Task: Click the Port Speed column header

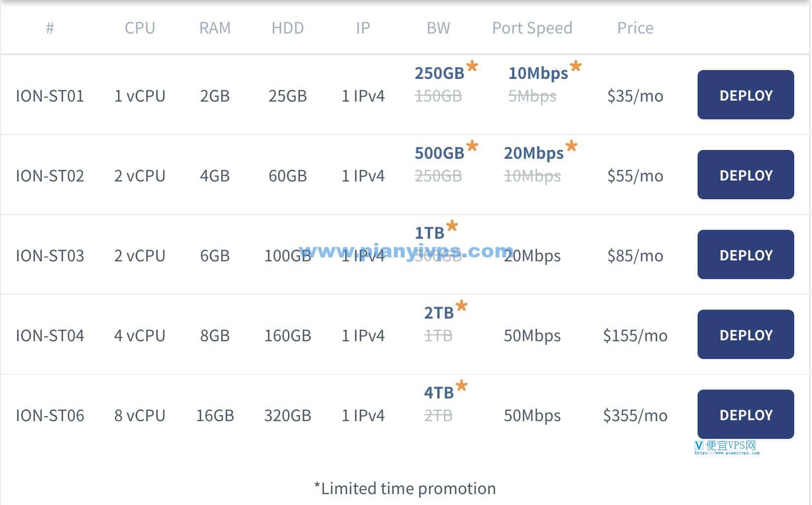Action: tap(532, 28)
